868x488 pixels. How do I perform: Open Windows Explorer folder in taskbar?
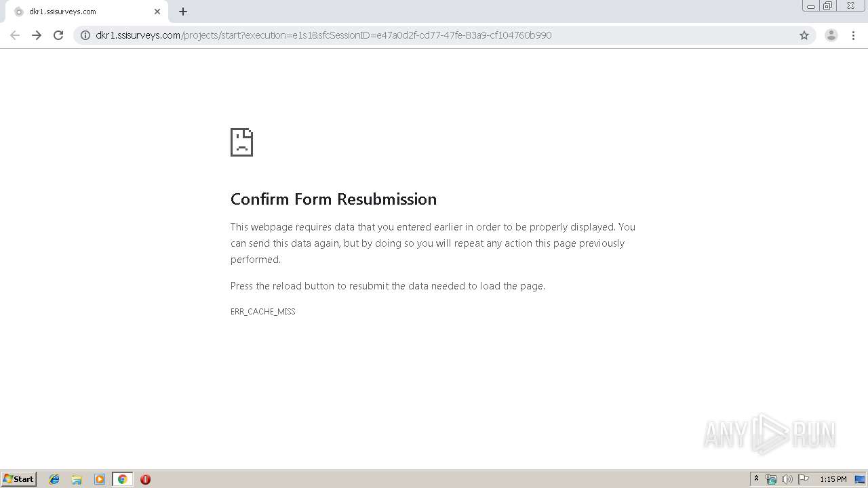(x=77, y=479)
